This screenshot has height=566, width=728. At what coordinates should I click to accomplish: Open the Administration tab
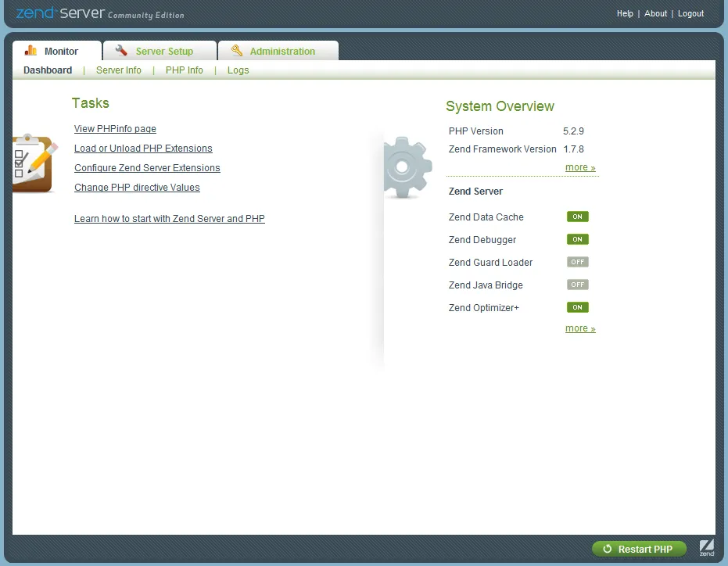tap(278, 51)
